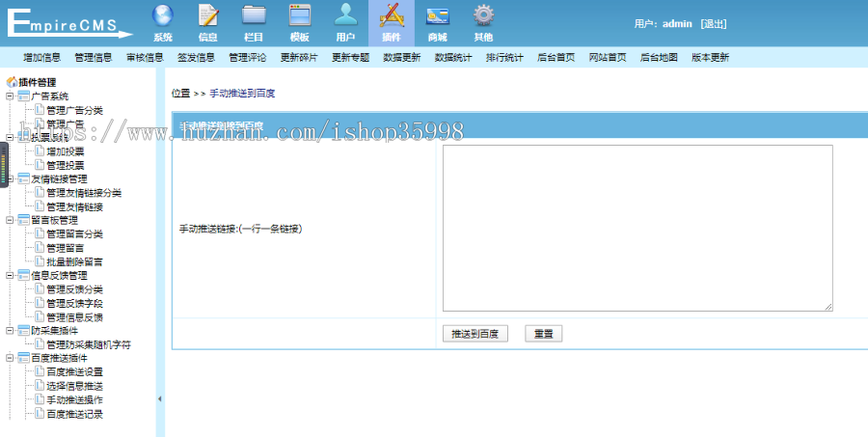868x437 pixels.
Task: Click the page icon beside 管理广告分类
Action: pyautogui.click(x=40, y=110)
